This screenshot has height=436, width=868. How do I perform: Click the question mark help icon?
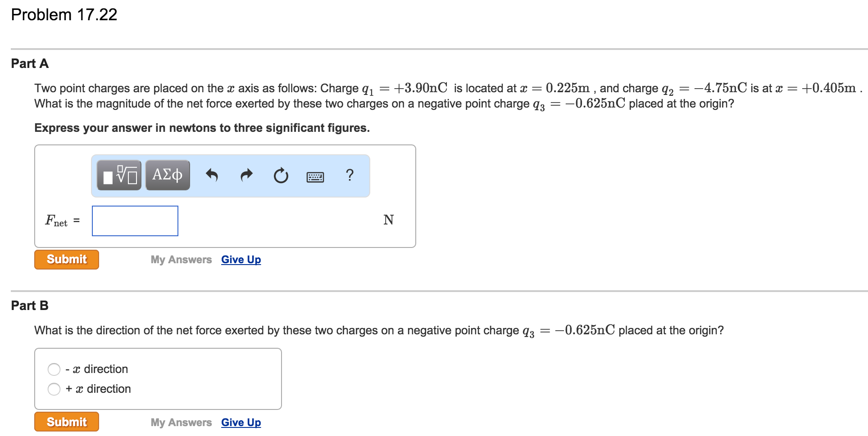click(x=350, y=175)
